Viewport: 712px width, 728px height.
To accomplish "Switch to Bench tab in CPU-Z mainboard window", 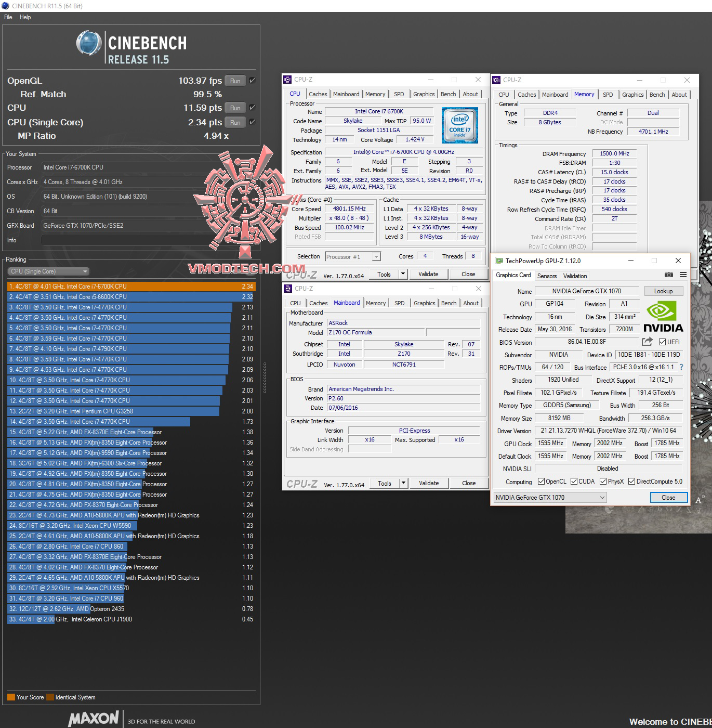I will point(449,303).
